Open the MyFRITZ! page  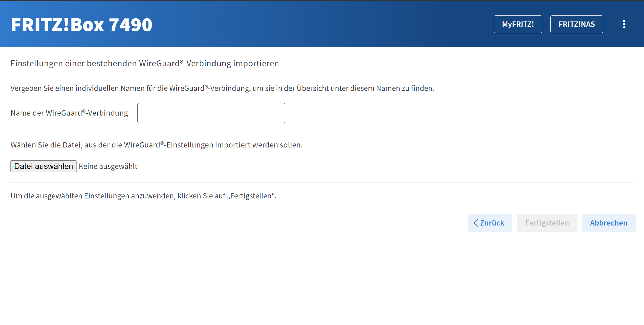pyautogui.click(x=518, y=24)
